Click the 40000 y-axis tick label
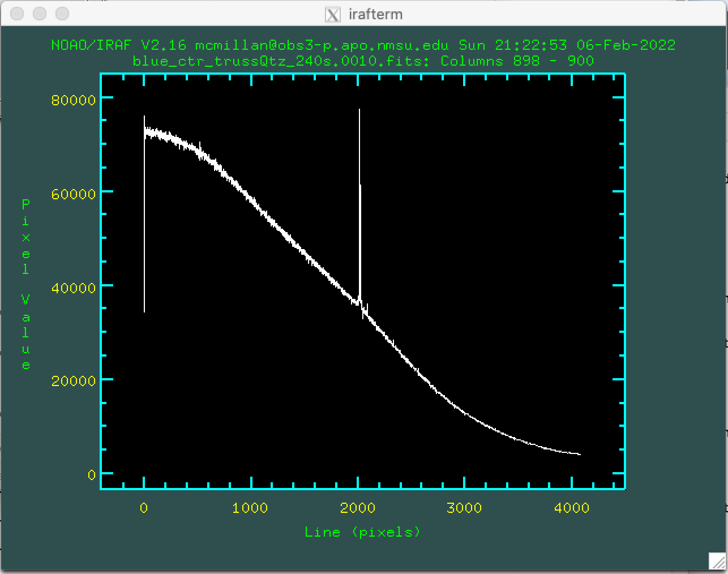Image resolution: width=728 pixels, height=574 pixels. tap(73, 288)
